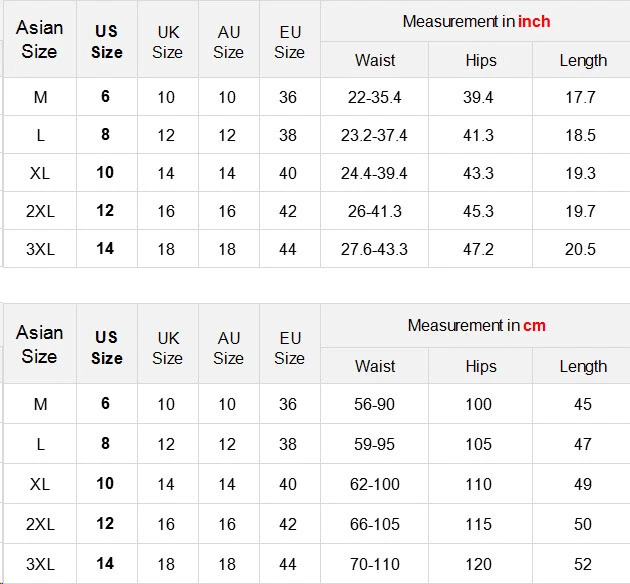Select the hips value 105
The width and height of the screenshot is (630, 584).
(x=479, y=444)
